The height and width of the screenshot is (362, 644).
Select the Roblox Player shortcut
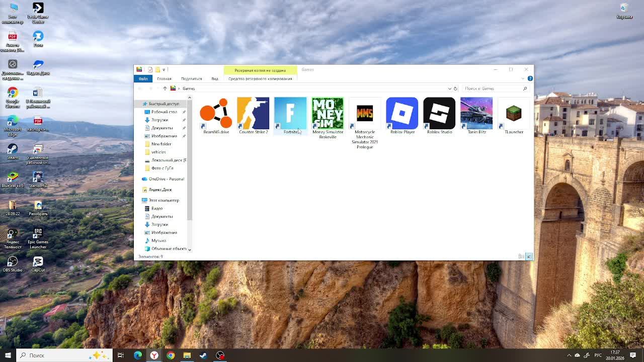click(x=402, y=116)
